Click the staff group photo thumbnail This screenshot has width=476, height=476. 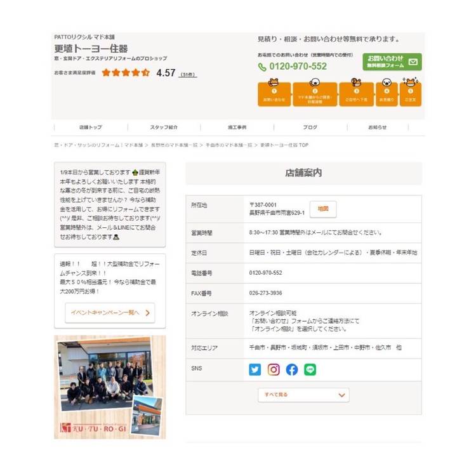[x=110, y=387]
